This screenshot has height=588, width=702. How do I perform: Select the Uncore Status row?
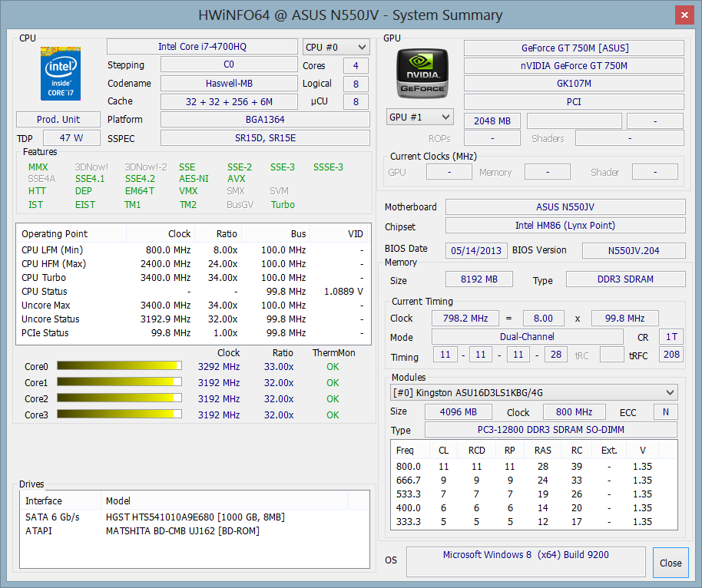point(193,319)
